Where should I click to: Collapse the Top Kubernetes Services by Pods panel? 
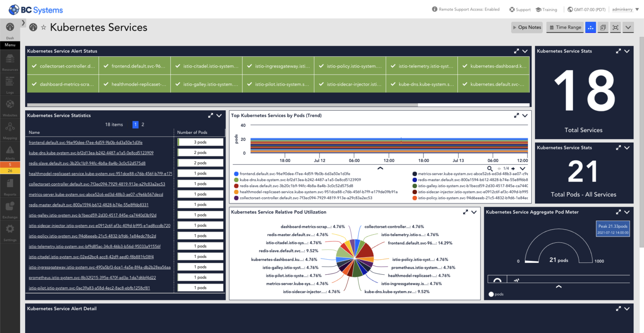click(525, 115)
